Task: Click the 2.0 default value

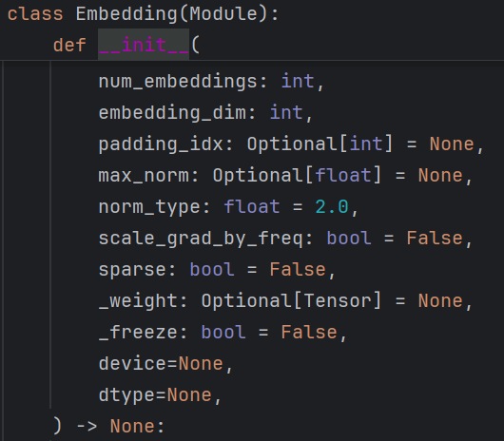Action: point(332,206)
